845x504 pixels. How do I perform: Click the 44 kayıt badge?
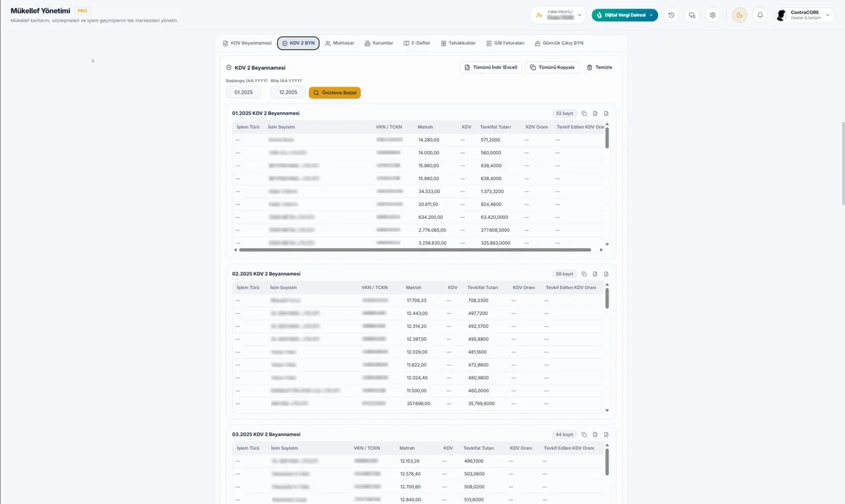click(564, 435)
